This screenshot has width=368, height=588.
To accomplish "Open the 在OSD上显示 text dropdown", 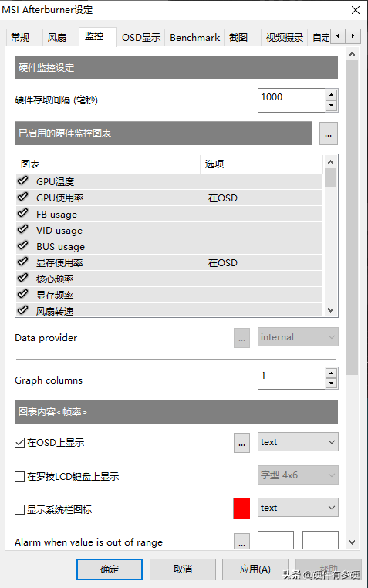I will (298, 442).
